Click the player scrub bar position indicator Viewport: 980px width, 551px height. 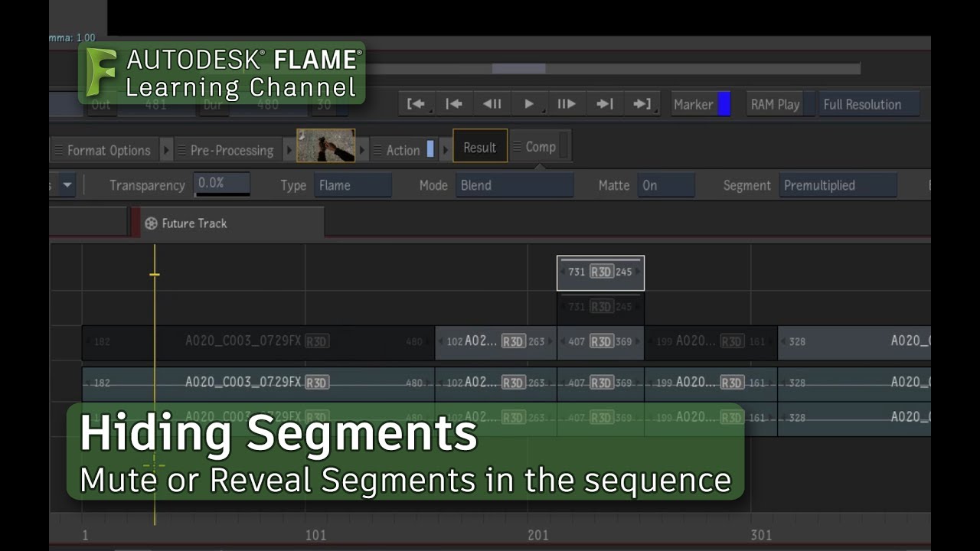518,69
